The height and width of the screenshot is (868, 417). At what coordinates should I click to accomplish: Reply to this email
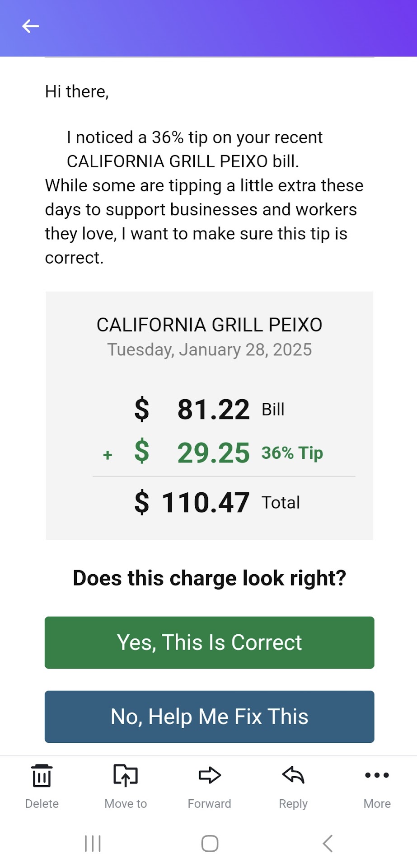point(293,776)
